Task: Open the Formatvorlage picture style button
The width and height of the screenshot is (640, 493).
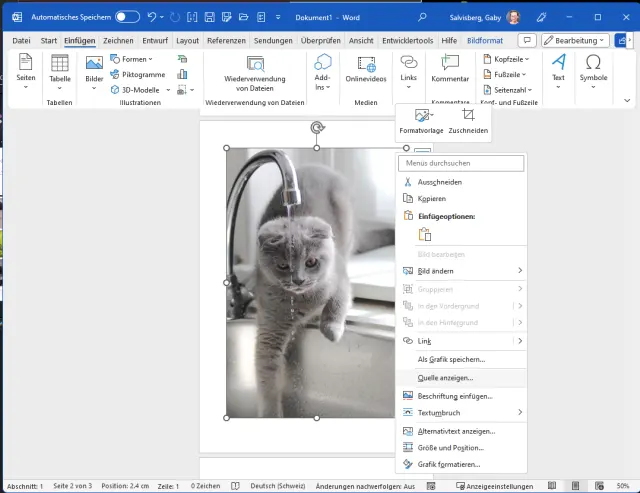Action: coord(421,119)
